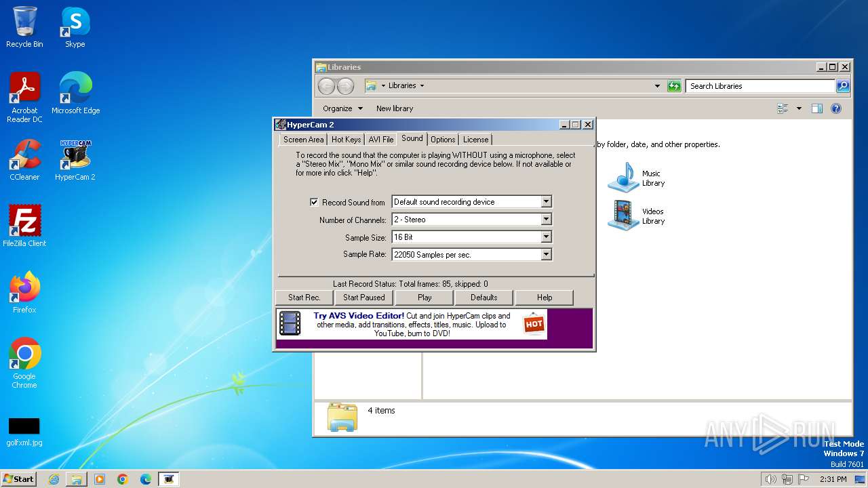
Task: Click the File Explorer taskbar icon
Action: click(x=77, y=479)
